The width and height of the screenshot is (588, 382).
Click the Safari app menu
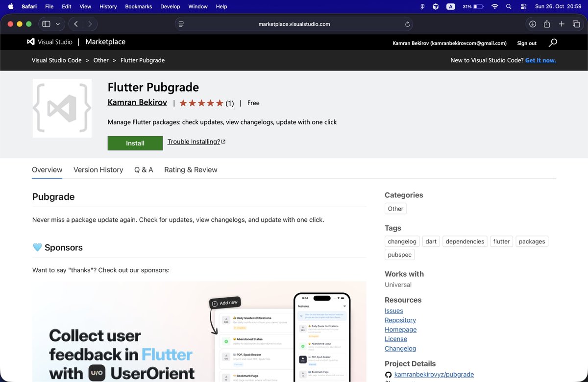coord(29,6)
